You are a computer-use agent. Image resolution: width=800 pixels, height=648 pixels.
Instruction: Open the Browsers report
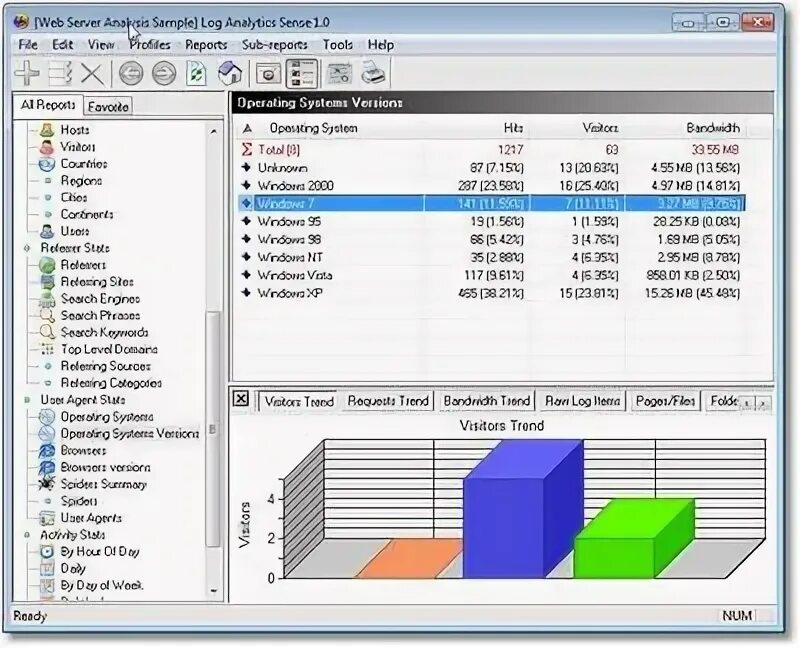point(83,451)
